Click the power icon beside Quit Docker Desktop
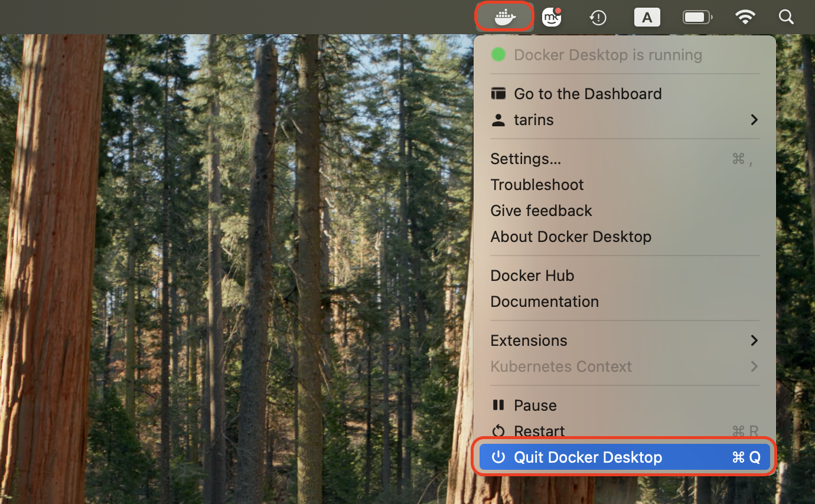This screenshot has height=504, width=815. 498,457
